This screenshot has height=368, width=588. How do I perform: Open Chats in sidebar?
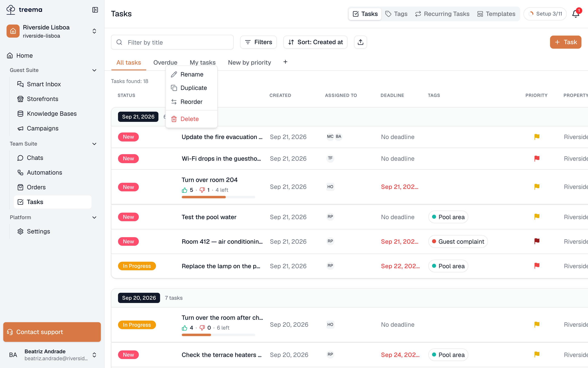tap(53, 158)
